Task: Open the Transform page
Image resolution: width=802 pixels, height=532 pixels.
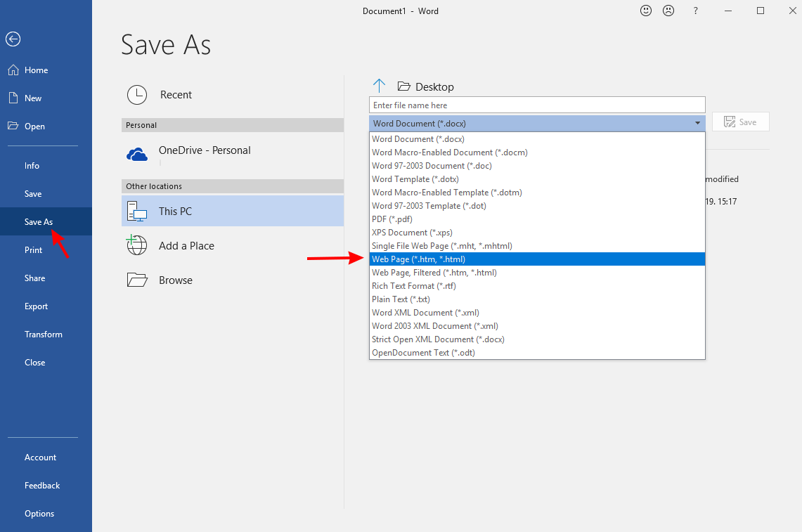Action: coord(46,335)
